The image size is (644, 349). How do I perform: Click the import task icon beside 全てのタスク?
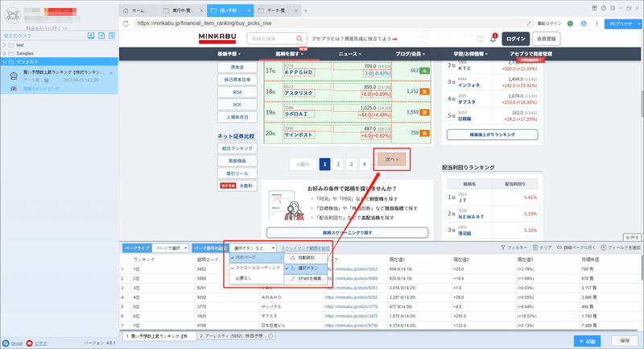[x=91, y=35]
